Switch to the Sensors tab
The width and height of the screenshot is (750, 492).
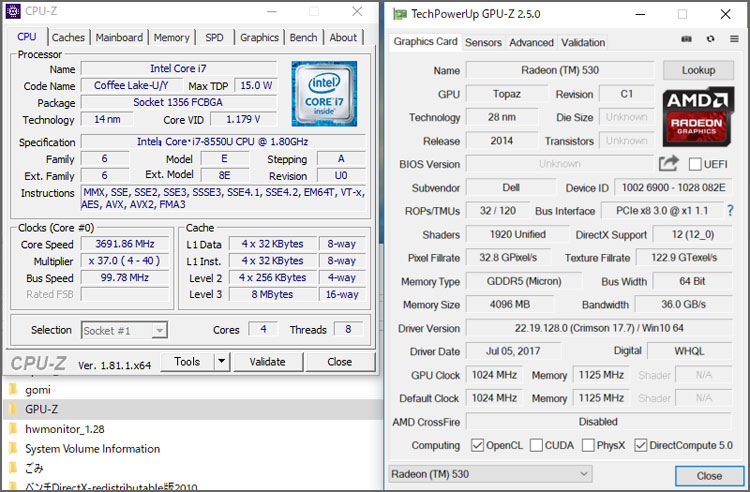click(483, 43)
